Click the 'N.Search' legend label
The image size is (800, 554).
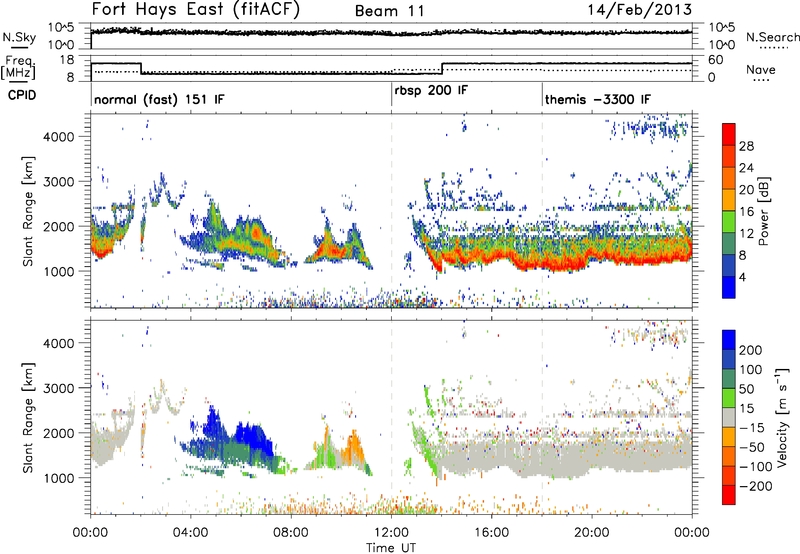[x=772, y=37]
